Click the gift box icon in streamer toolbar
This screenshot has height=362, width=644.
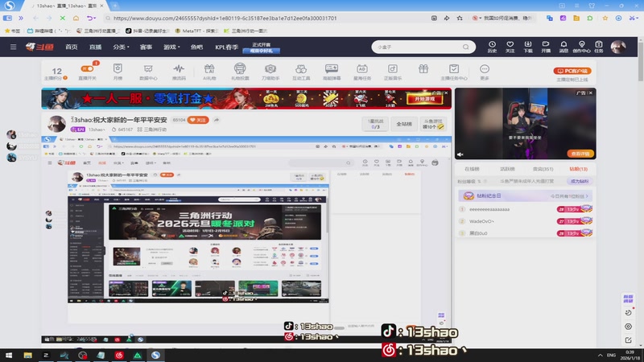pyautogui.click(x=423, y=69)
